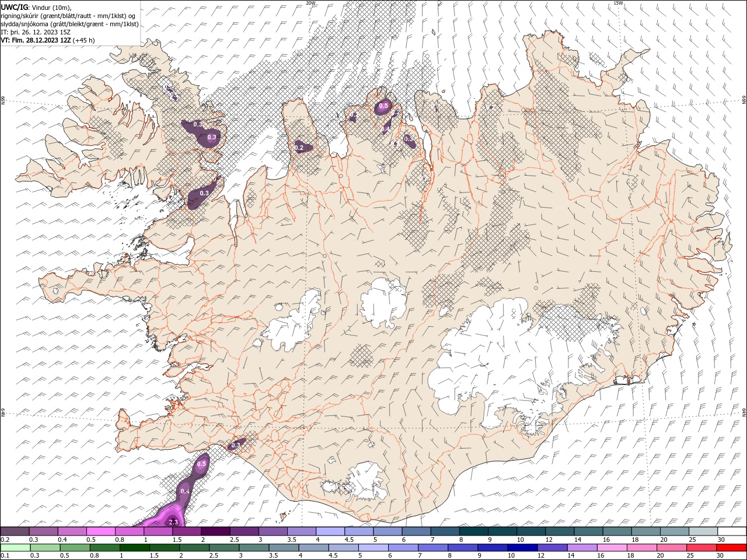The height and width of the screenshot is (560, 747).
Task: Click the '0.2' label on the upper scale
Action: pos(5,539)
